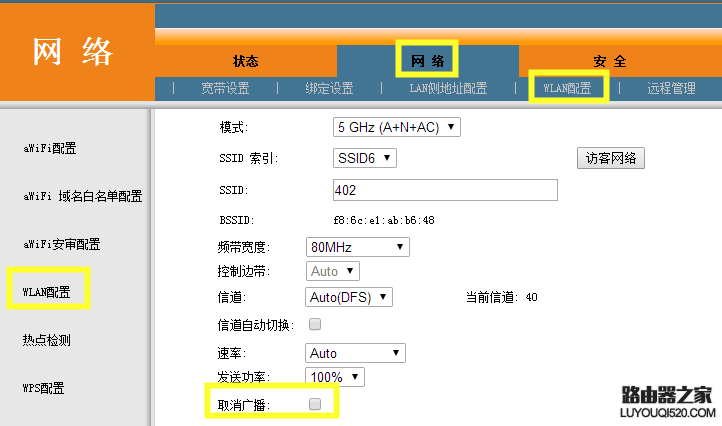Expand the 80MHz 频带宽度 dropdown
Viewport: 722px width, 426px height.
pos(358,247)
